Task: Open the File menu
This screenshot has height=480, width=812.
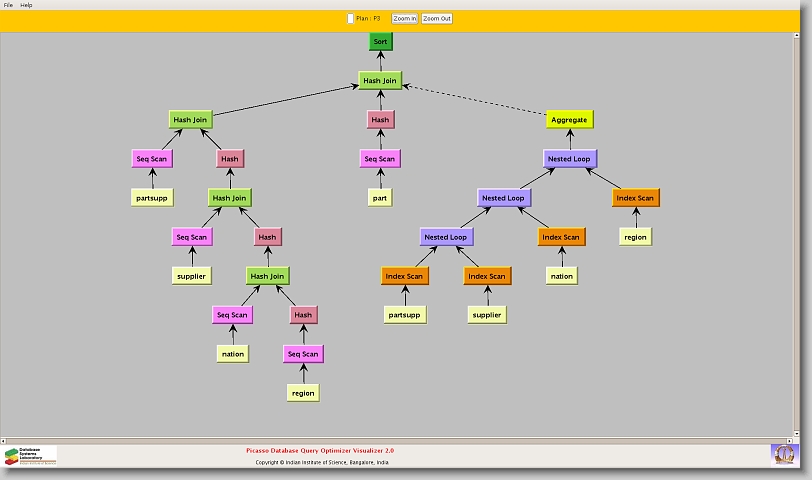Action: 8,5
